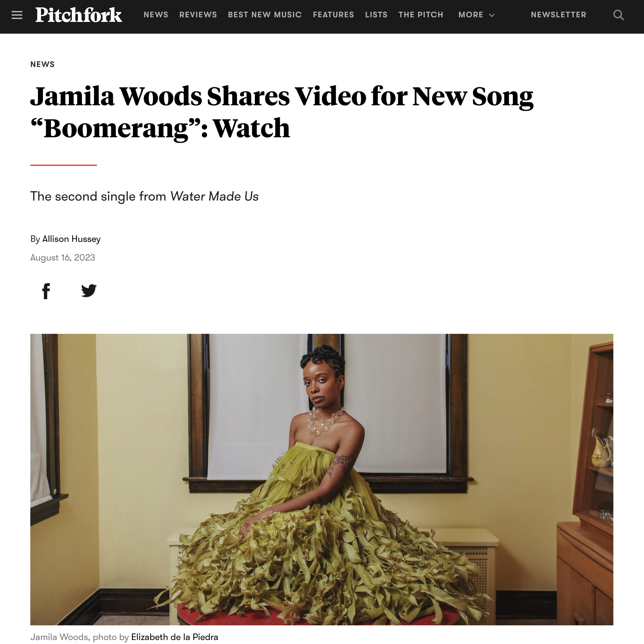This screenshot has height=644, width=644.
Task: Click the Newsletter link
Action: pos(559,15)
